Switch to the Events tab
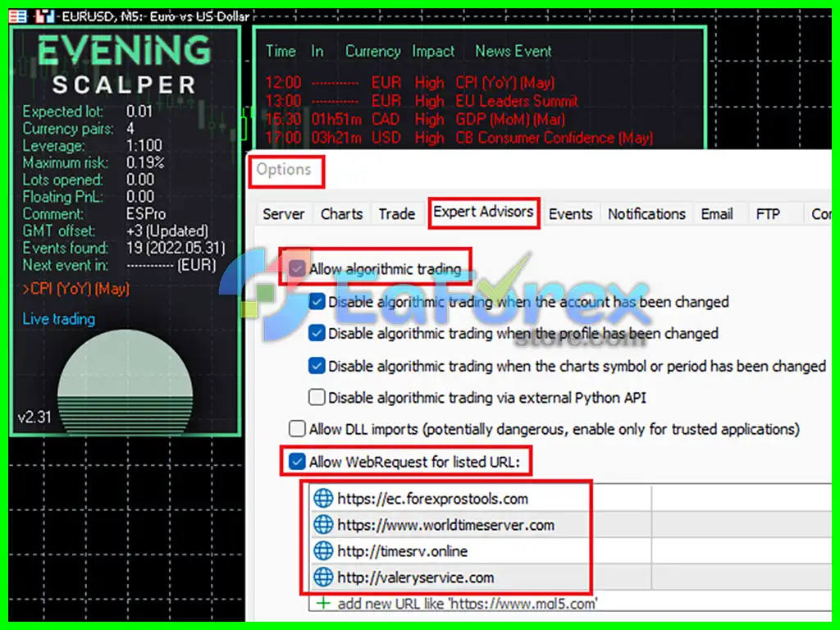 pos(570,214)
